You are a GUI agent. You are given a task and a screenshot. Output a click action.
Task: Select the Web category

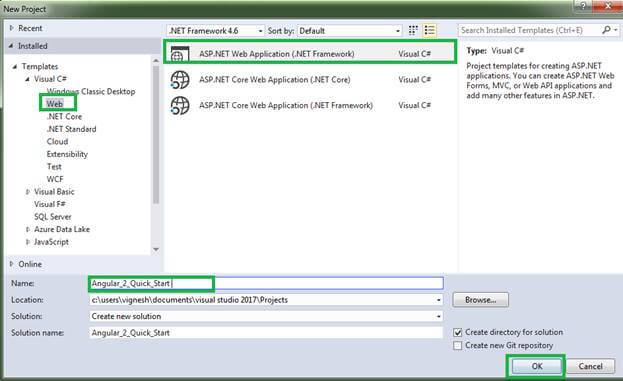(54, 104)
